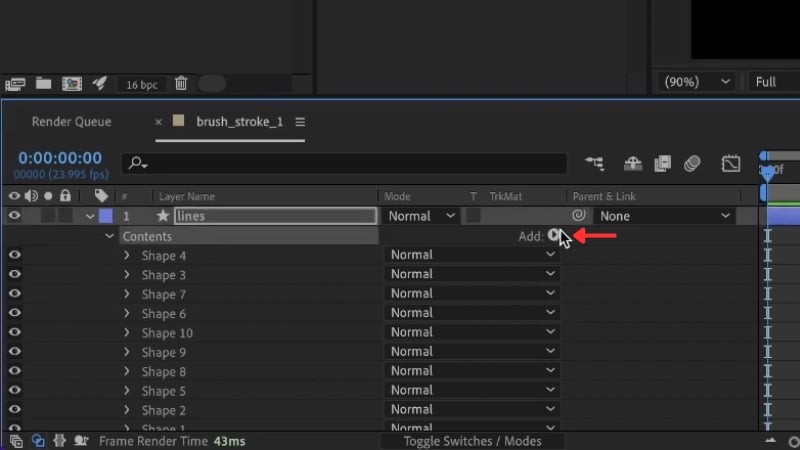Click the 16 bpc color depth button
Screen dimensions: 800x450
pos(141,85)
